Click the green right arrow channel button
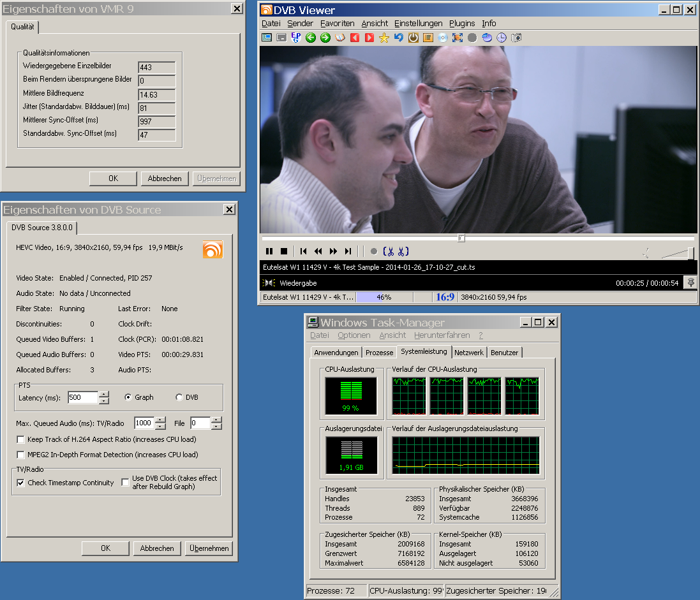Image resolution: width=700 pixels, height=600 pixels. (325, 38)
